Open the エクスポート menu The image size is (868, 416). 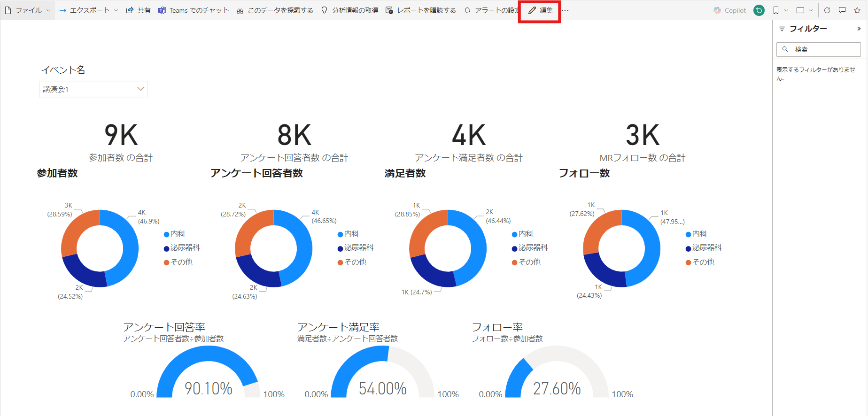tap(88, 10)
